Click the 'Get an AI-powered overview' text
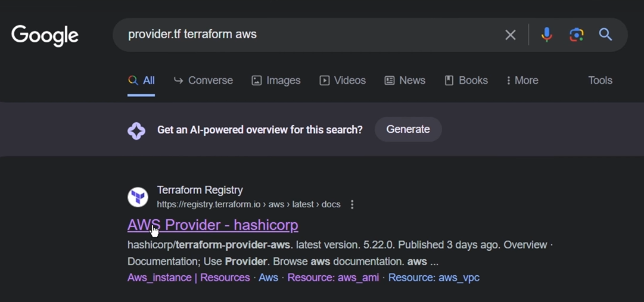Image resolution: width=644 pixels, height=302 pixels. 260,130
